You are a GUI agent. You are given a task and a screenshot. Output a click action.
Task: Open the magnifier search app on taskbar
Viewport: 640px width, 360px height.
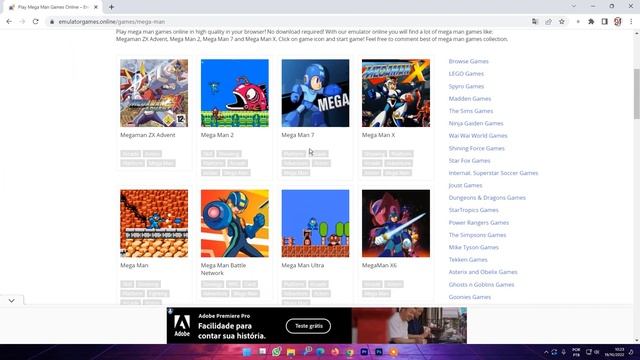tap(307, 351)
